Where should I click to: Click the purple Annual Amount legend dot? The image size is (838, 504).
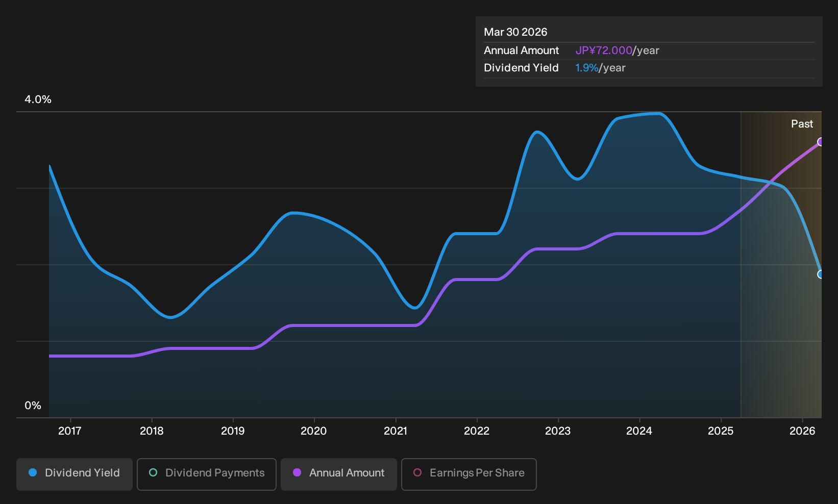[x=297, y=472]
